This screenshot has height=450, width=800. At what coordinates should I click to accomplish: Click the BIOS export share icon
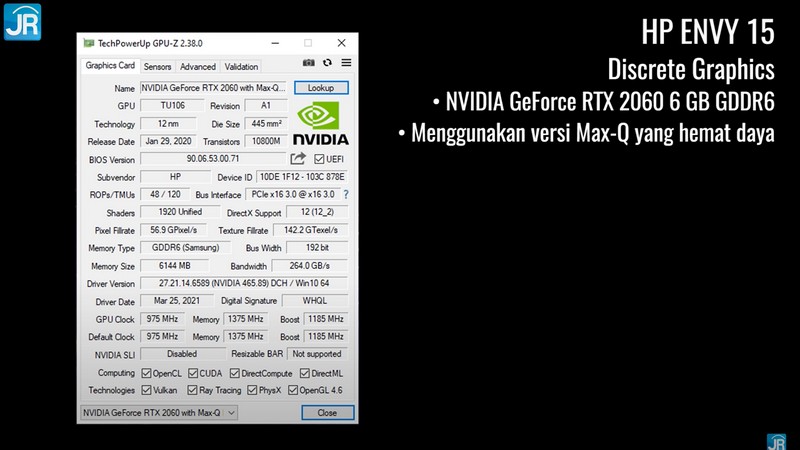click(298, 159)
